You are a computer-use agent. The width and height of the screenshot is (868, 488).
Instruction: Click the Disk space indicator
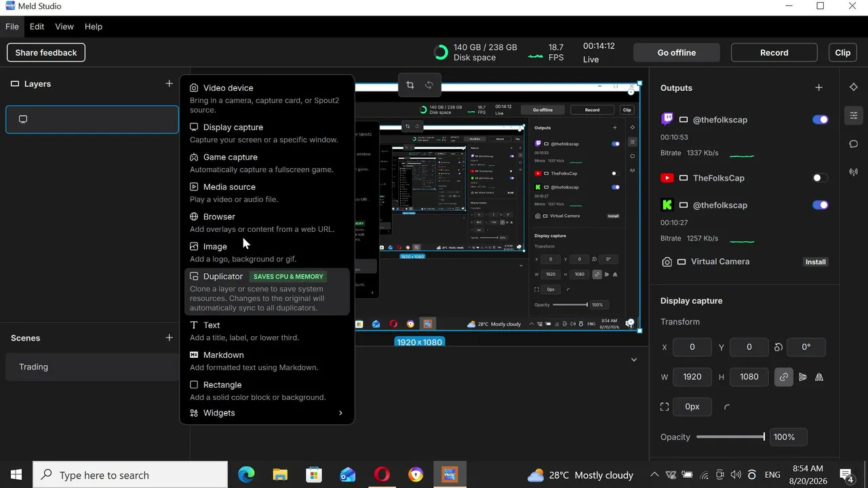476,52
